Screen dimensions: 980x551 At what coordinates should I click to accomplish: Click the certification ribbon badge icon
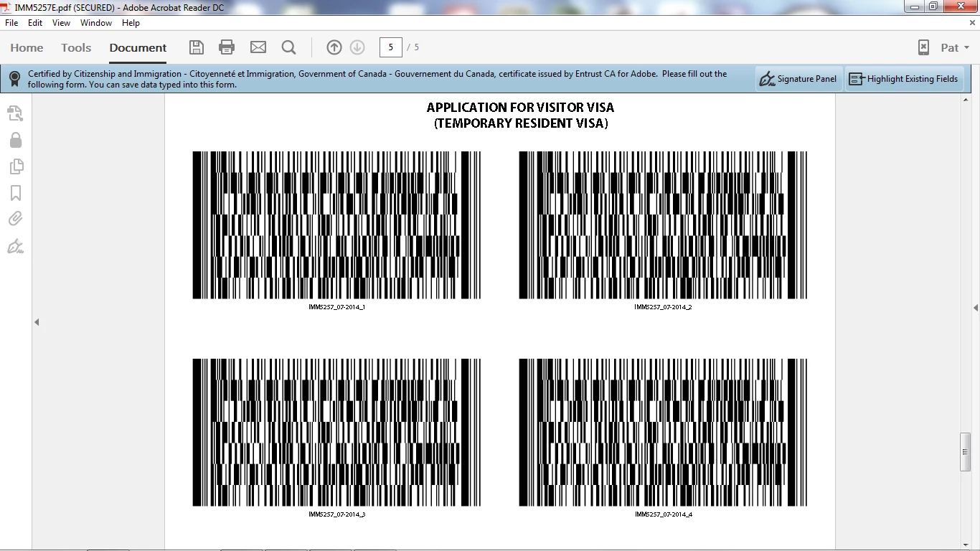pos(14,79)
